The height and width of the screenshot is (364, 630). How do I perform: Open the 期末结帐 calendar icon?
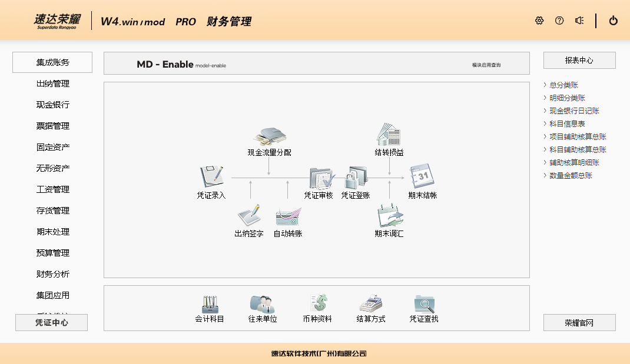pyautogui.click(x=422, y=176)
